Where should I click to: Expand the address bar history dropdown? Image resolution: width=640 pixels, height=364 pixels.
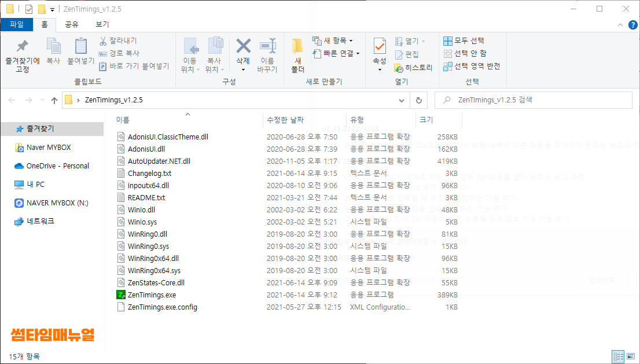pos(402,100)
